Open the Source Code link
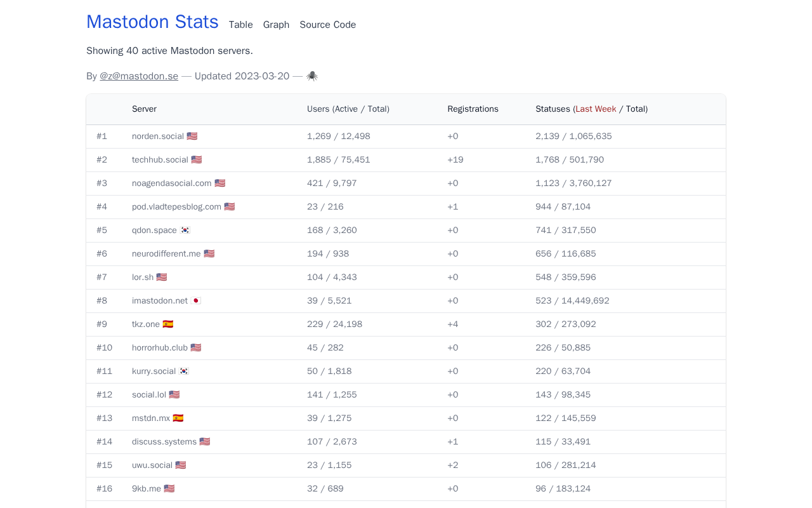The height and width of the screenshot is (508, 812). [x=328, y=25]
